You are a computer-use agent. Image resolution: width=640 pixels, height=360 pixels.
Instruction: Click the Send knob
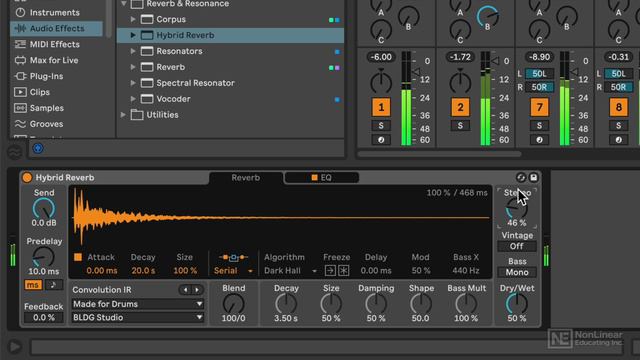(44, 209)
